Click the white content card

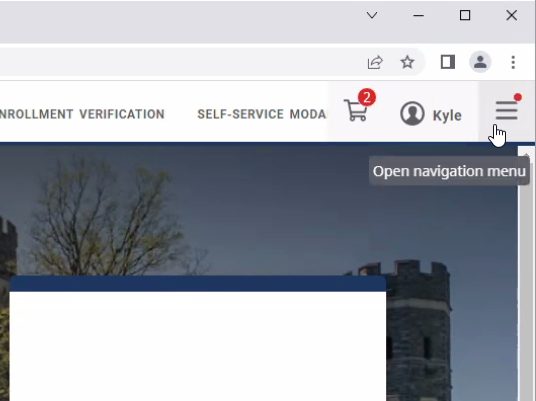[198, 346]
